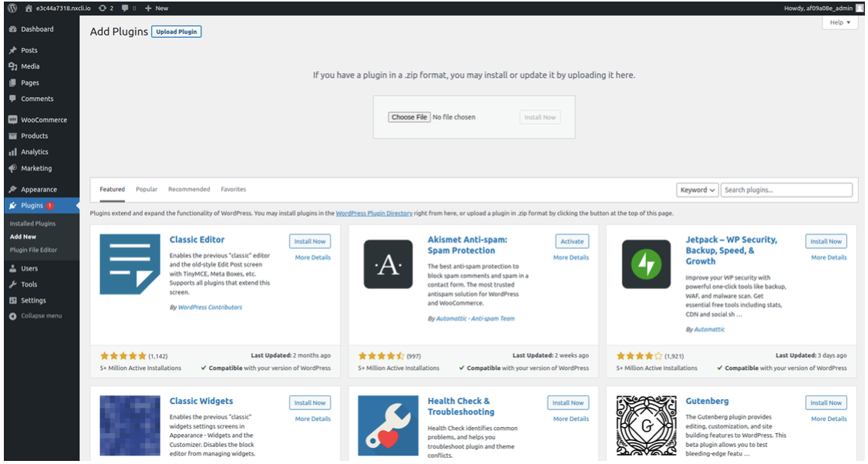Click the Choose File button

409,117
